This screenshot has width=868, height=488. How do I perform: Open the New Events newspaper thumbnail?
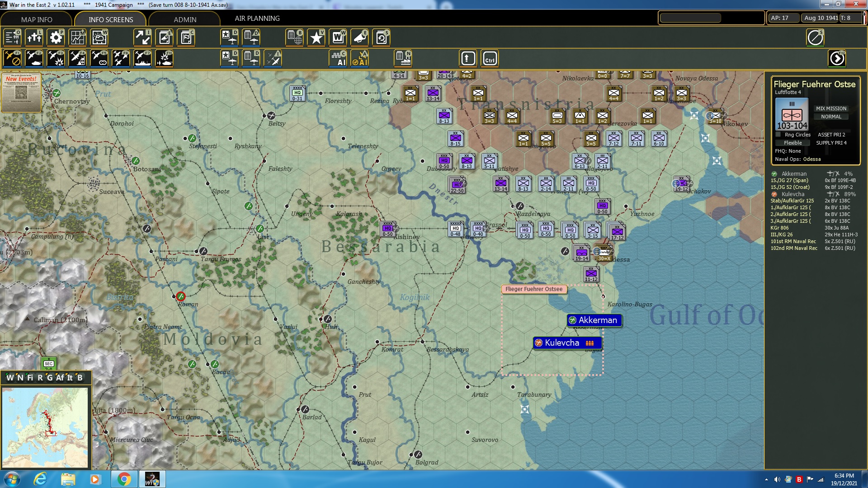tap(21, 93)
